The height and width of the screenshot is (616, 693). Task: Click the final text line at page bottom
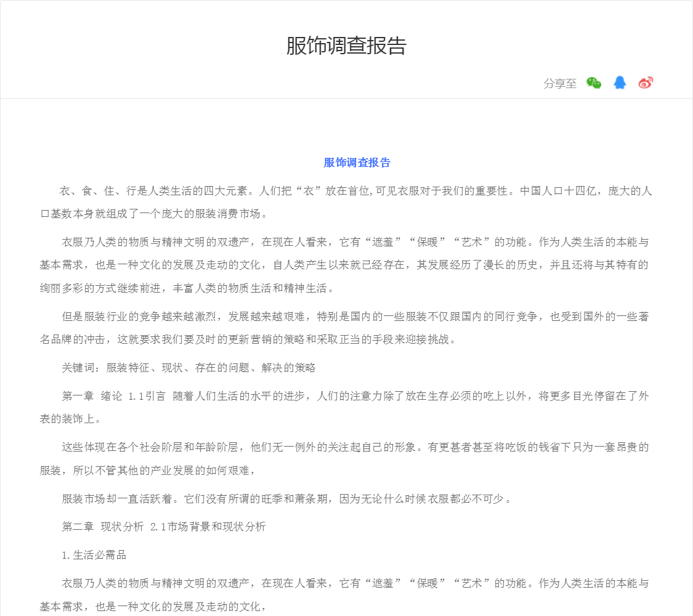tap(153, 606)
